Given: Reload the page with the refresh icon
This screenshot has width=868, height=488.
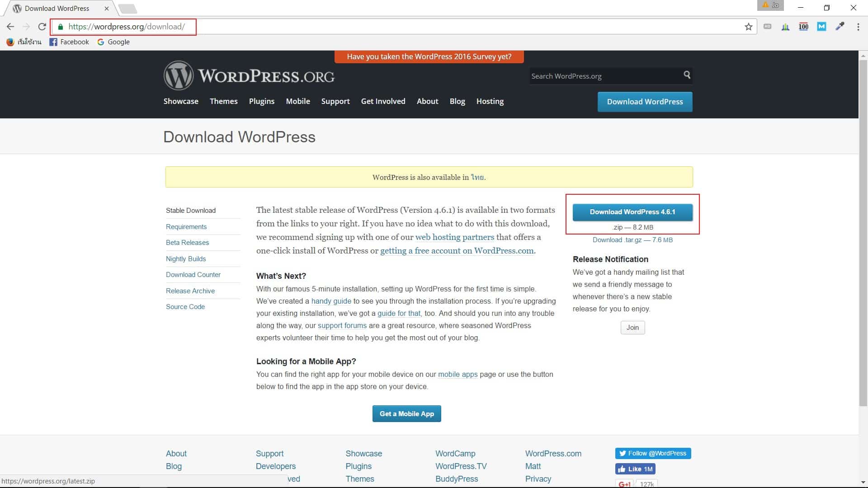Looking at the screenshot, I should (42, 27).
